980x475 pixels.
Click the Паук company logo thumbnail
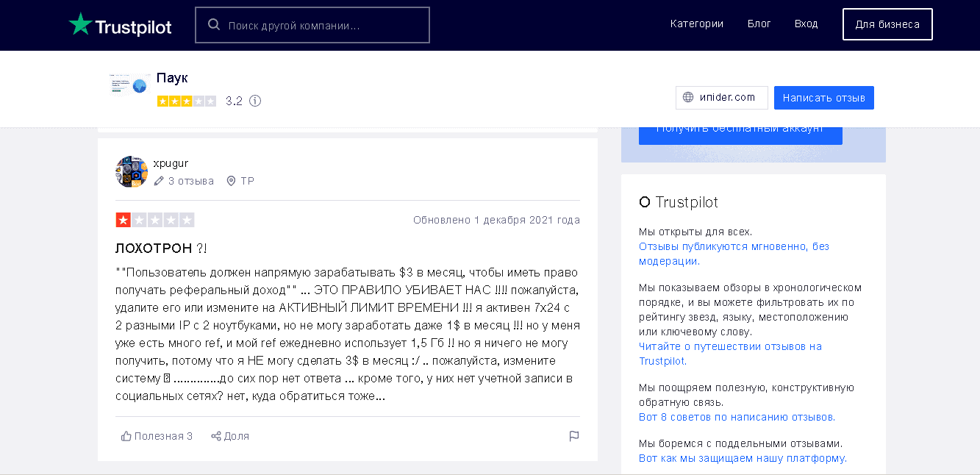click(x=129, y=86)
